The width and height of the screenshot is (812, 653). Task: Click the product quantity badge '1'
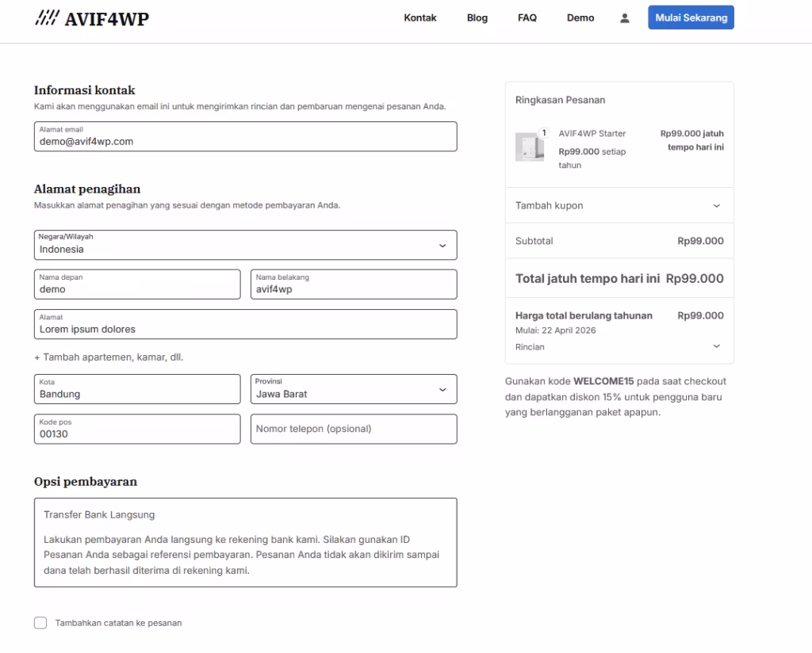[x=544, y=133]
